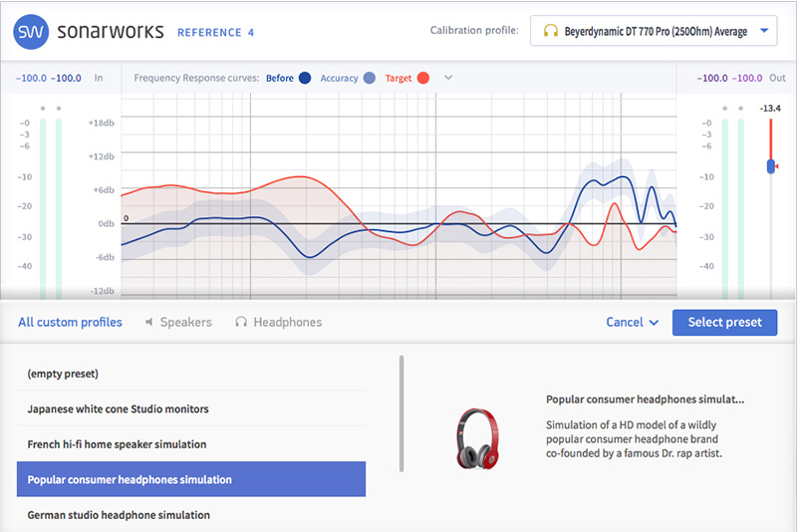This screenshot has width=797, height=532.
Task: Click the output gain slider handle
Action: [x=770, y=166]
